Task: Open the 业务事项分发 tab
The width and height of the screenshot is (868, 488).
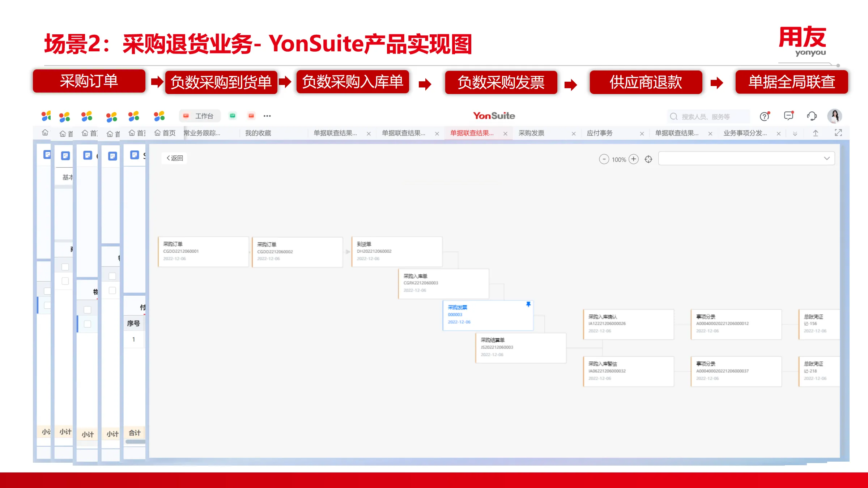Action: (x=745, y=133)
